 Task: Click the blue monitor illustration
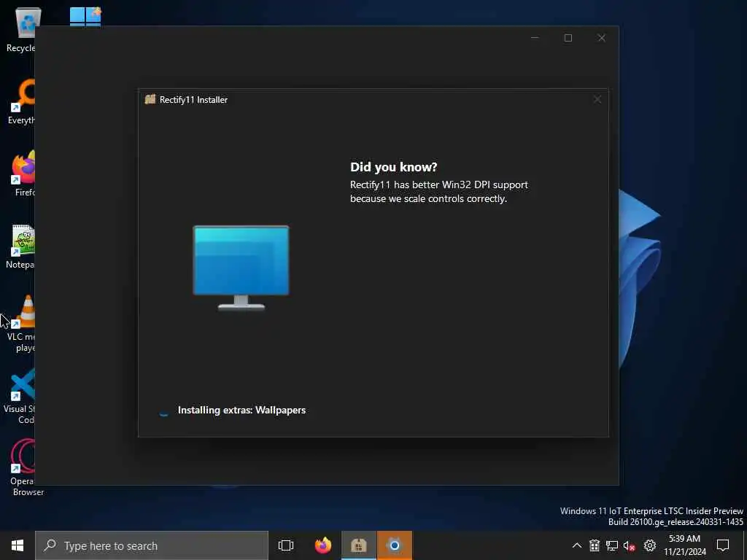pos(241,268)
